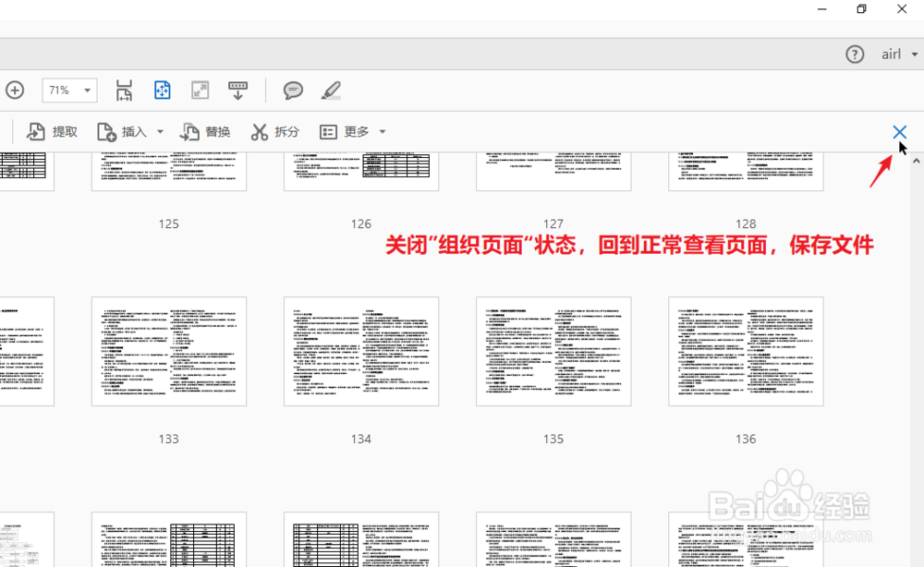Restore down the application window
924x567 pixels.
(861, 9)
